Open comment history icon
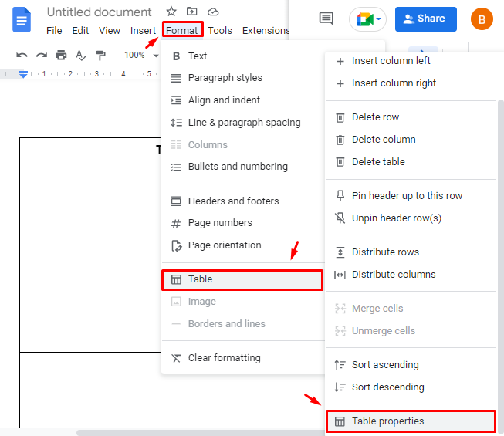This screenshot has height=436, width=504. pyautogui.click(x=326, y=19)
